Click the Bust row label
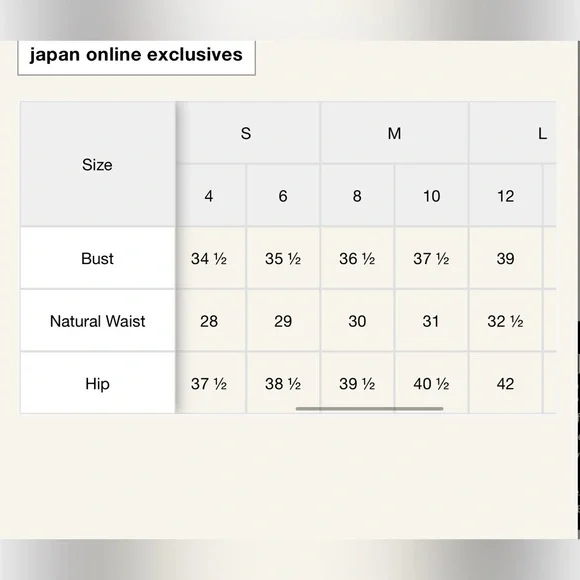The image size is (580, 580). [x=98, y=258]
